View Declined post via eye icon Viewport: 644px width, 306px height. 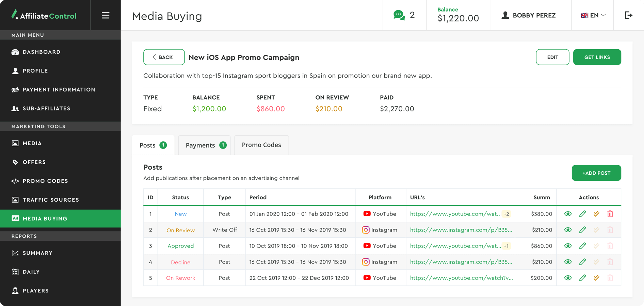(568, 262)
